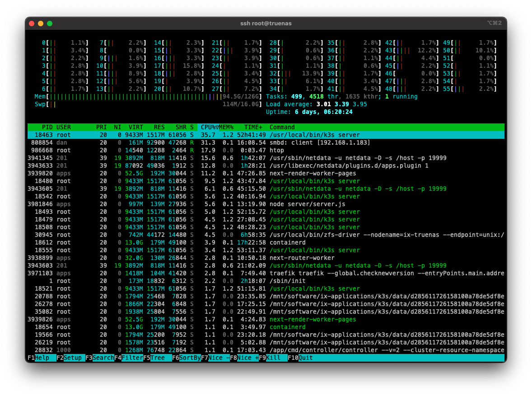The height and width of the screenshot is (396, 532).
Task: Sort by NI column header
Action: 117,127
